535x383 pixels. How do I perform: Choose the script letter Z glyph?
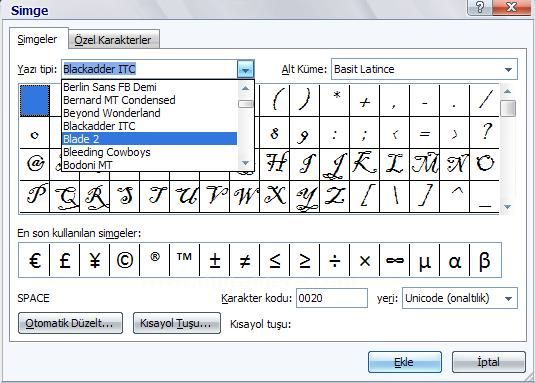pos(335,196)
